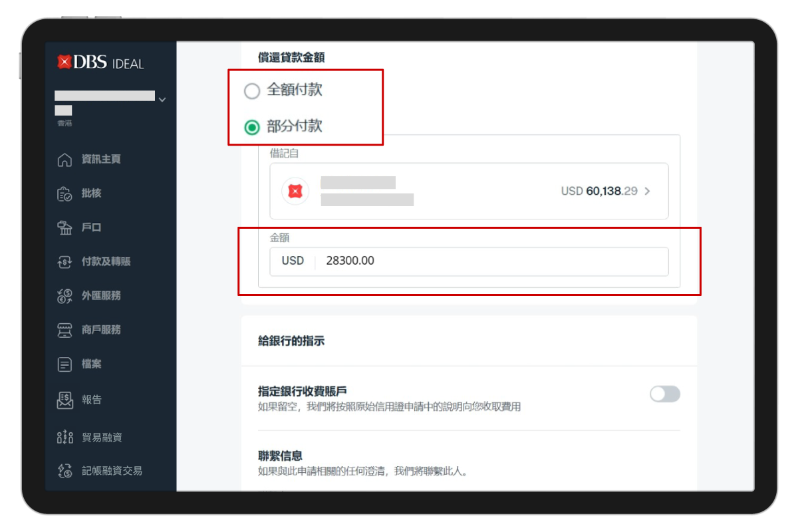
Task: Click the 商戶服務 merchant store icon
Action: [65, 330]
